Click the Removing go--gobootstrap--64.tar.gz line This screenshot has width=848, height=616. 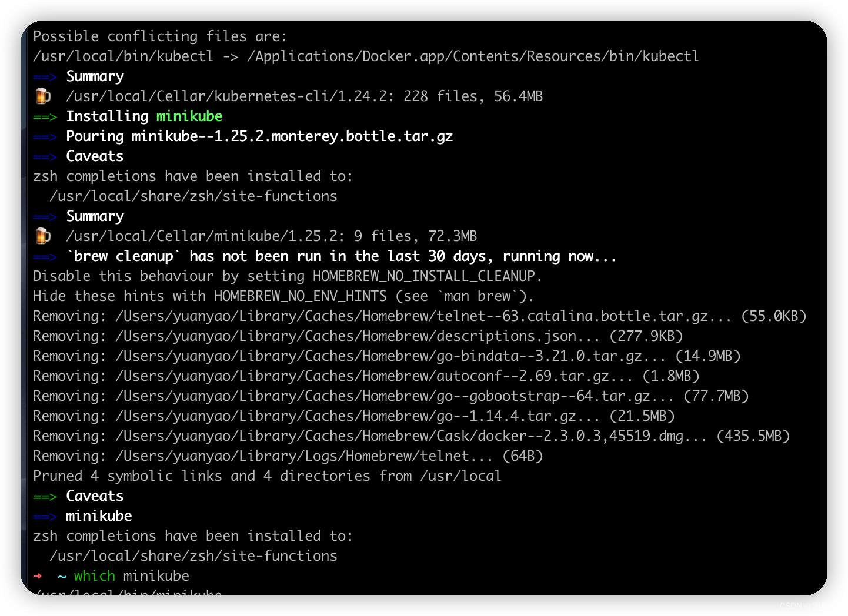point(391,396)
